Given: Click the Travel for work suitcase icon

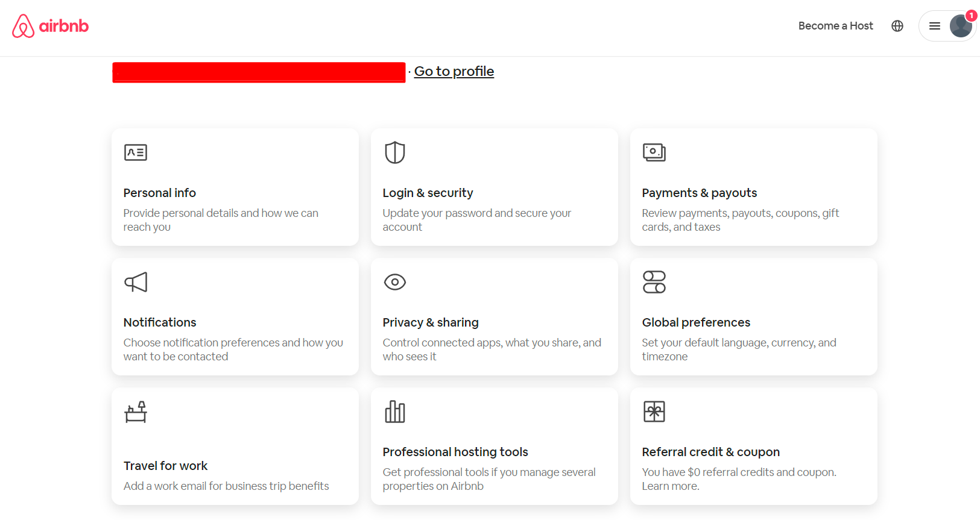Looking at the screenshot, I should tap(136, 412).
